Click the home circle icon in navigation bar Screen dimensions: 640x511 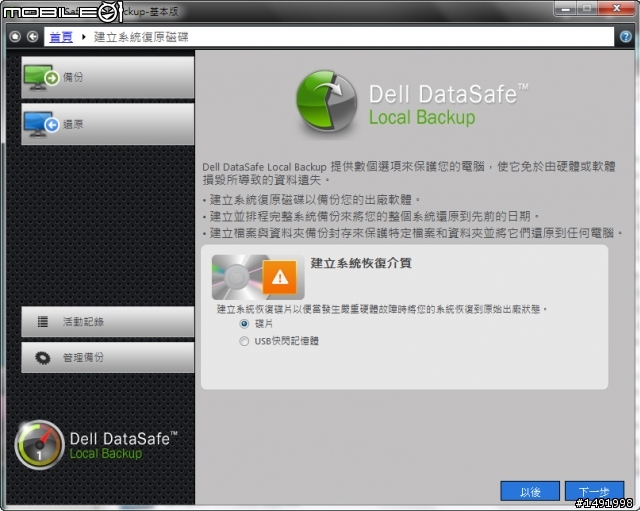[x=15, y=37]
